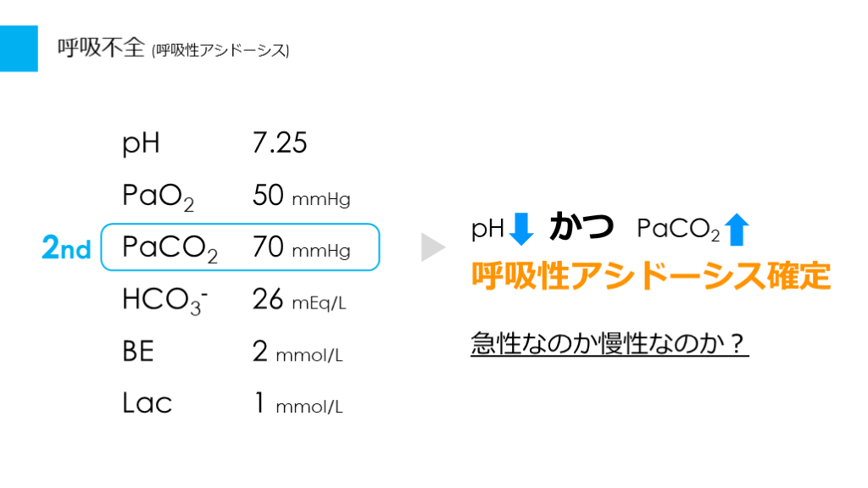Click the pH value 7.25
This screenshot has width=868, height=488.
pos(280,143)
